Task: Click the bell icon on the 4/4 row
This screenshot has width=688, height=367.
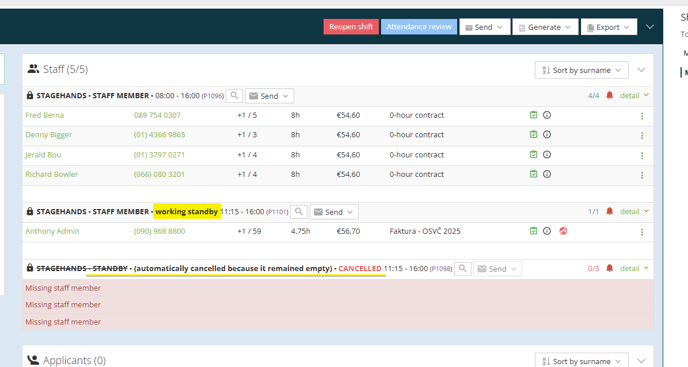Action: 609,95
